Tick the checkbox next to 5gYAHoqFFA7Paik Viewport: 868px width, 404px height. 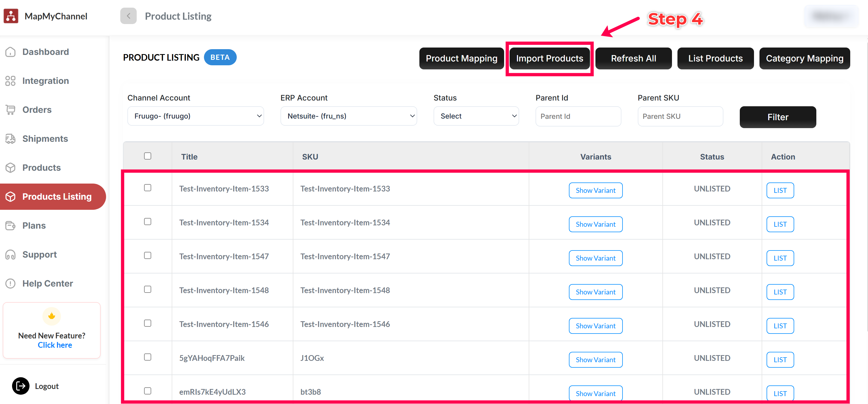tap(147, 357)
